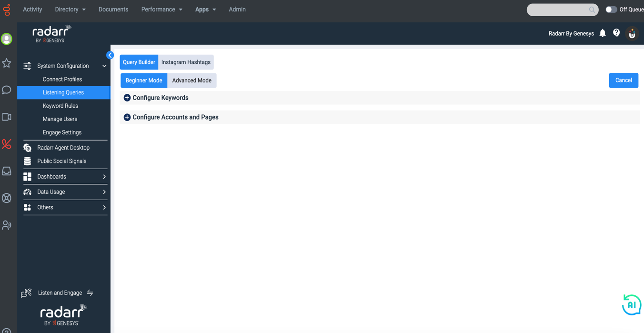Select the Radarr Agent Desktop icon

(x=27, y=147)
